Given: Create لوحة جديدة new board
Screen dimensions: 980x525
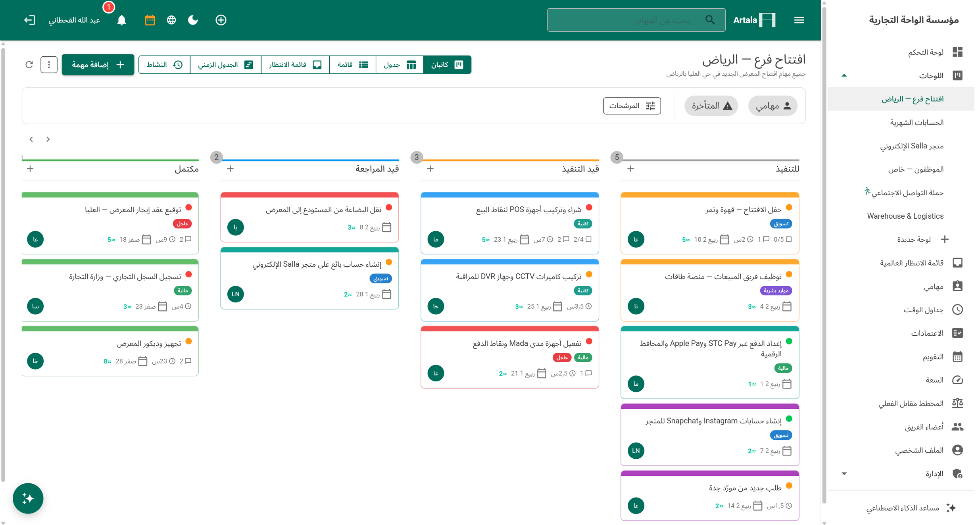Looking at the screenshot, I should click(x=901, y=239).
